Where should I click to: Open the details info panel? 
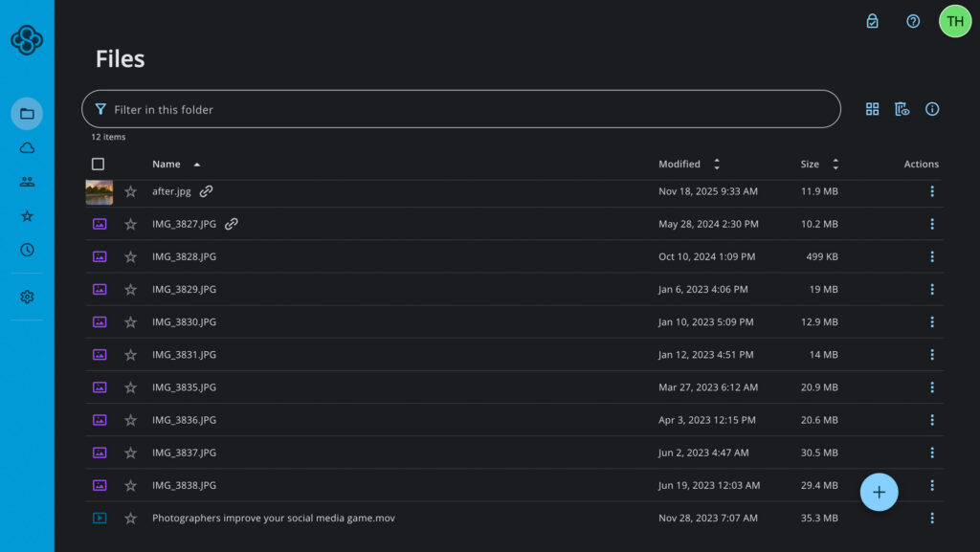(932, 109)
